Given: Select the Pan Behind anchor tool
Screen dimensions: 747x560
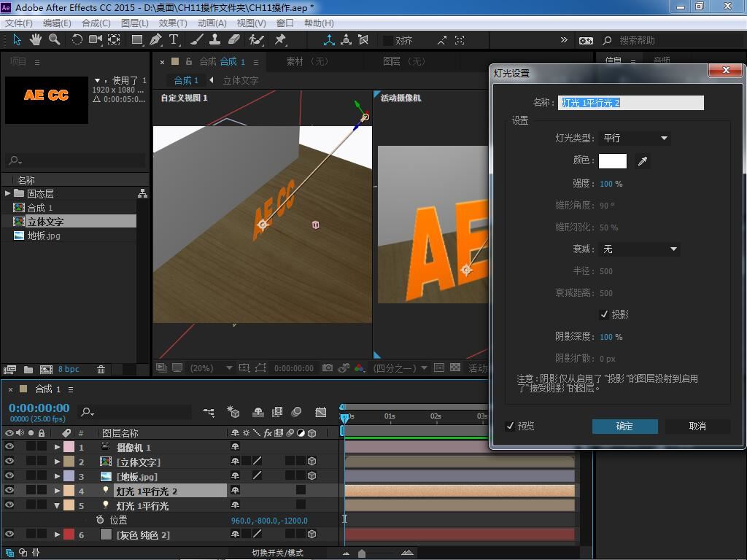Looking at the screenshot, I should tap(114, 40).
